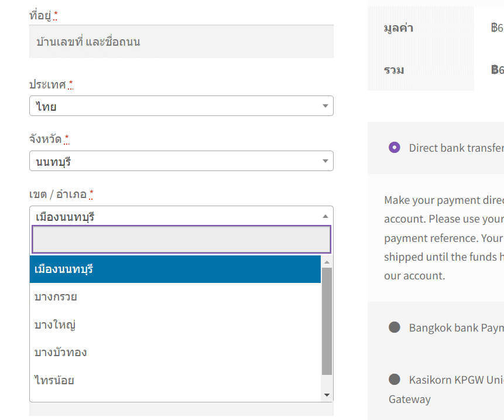Click the Bangkok bank payment label text
The width and height of the screenshot is (504, 420).
(x=455, y=327)
